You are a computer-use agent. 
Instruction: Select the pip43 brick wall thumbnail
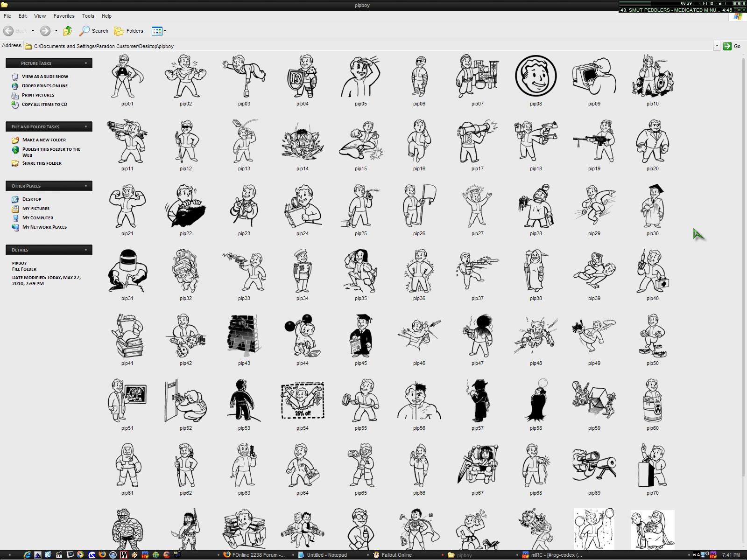point(244,336)
